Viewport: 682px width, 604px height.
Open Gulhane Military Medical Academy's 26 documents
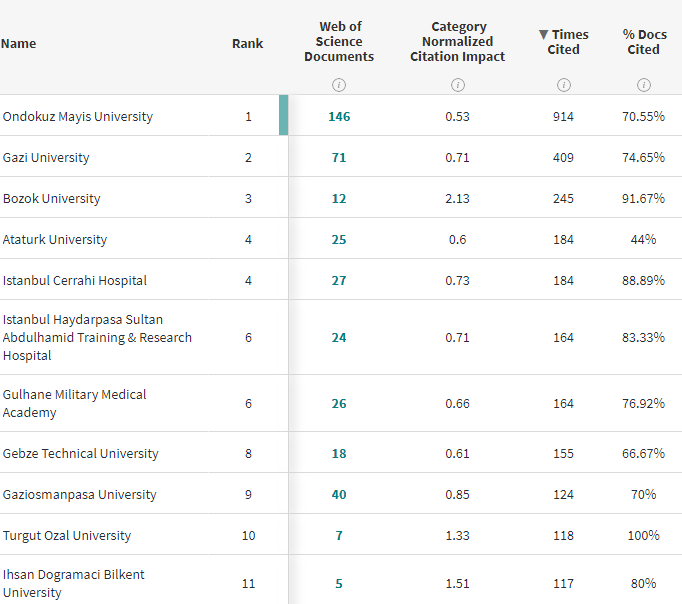pos(339,404)
